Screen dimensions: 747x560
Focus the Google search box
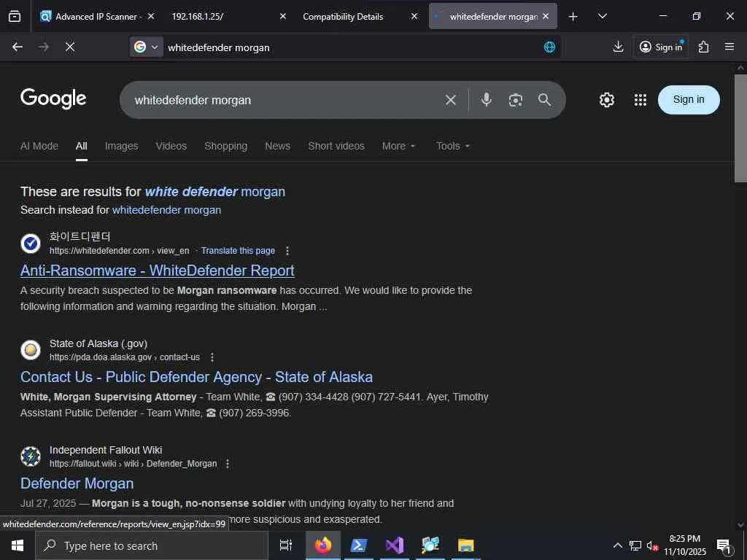(x=286, y=100)
